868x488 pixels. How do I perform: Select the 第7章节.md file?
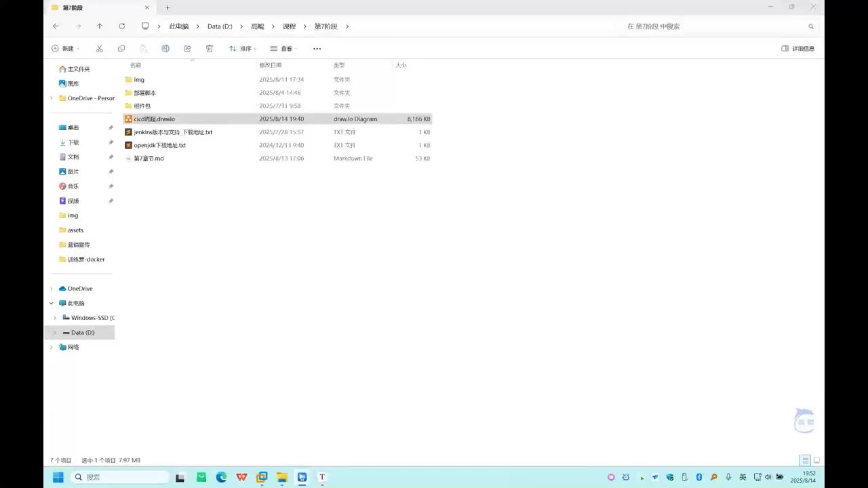tap(149, 159)
